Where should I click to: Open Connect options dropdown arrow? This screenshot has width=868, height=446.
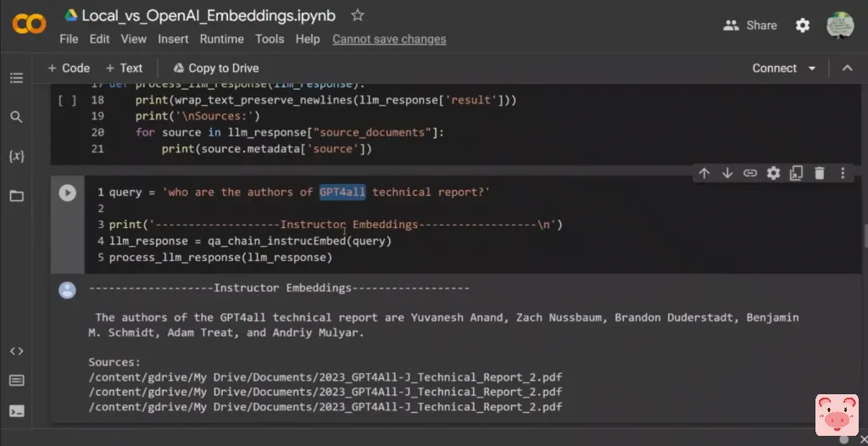(x=812, y=68)
